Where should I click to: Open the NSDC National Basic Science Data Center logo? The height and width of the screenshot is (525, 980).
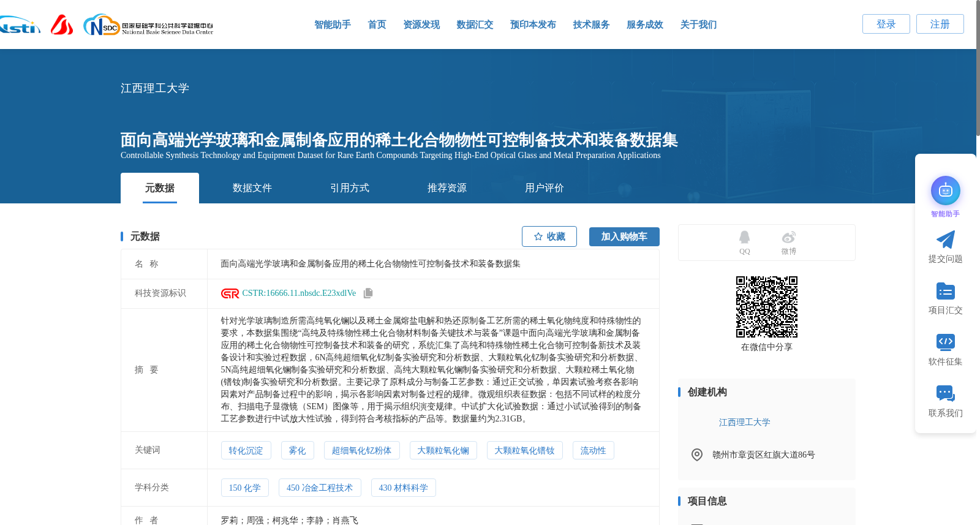148,25
